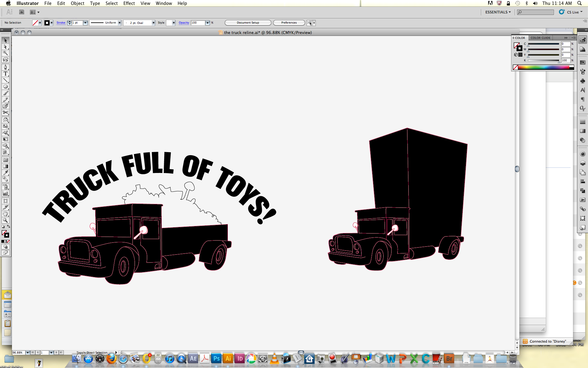Open the Arrange Documents dropdown
This screenshot has width=588, height=368.
[35, 12]
